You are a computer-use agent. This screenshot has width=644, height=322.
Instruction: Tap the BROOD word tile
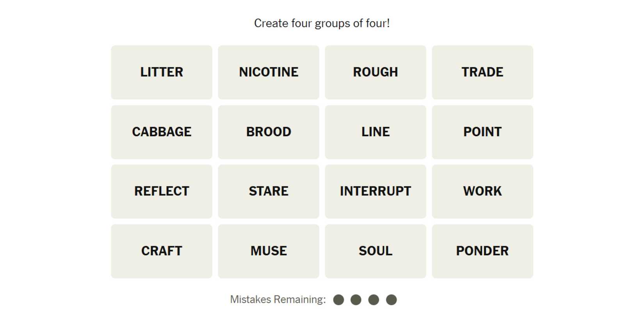[x=269, y=132]
